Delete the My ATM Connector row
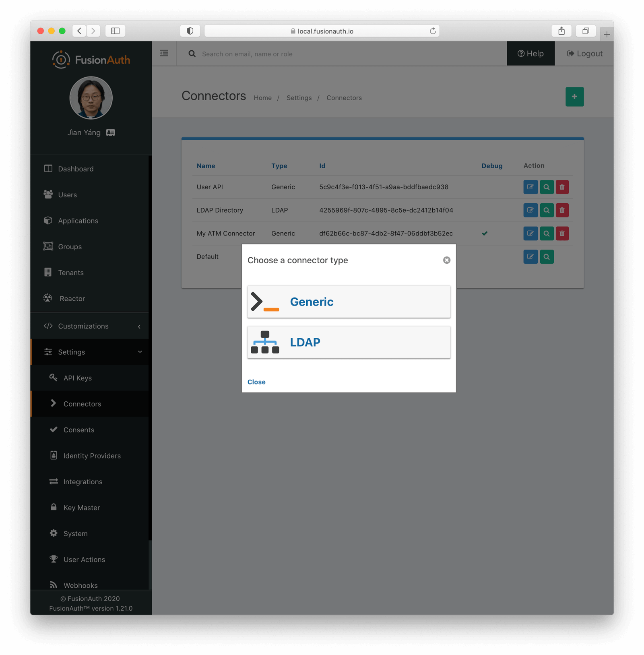Screen dimensions: 644x655 [562, 233]
